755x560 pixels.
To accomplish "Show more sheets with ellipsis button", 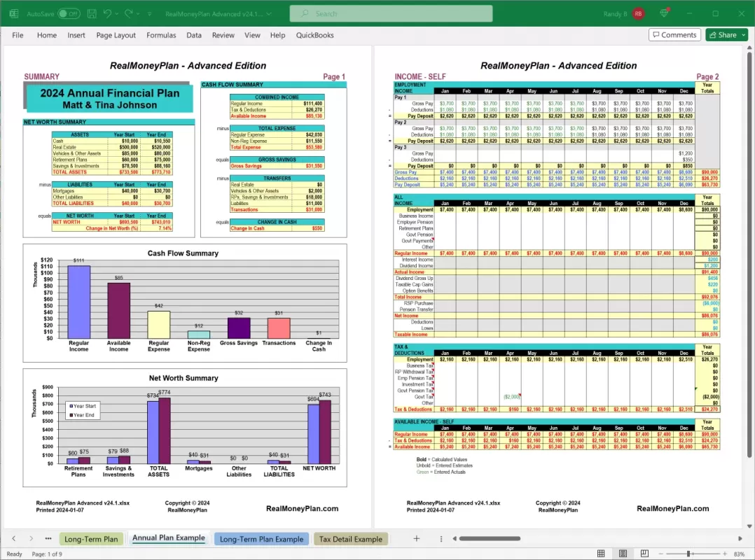I will (48, 538).
